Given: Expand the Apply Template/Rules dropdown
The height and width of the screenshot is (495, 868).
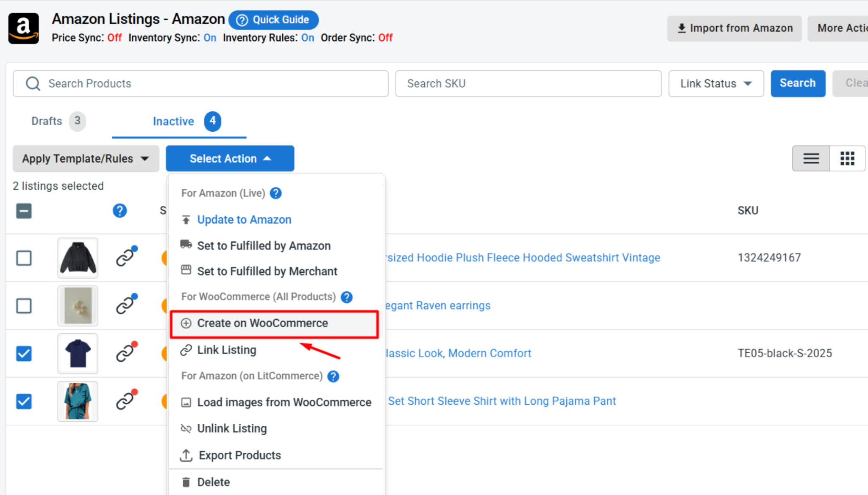Looking at the screenshot, I should coord(86,158).
